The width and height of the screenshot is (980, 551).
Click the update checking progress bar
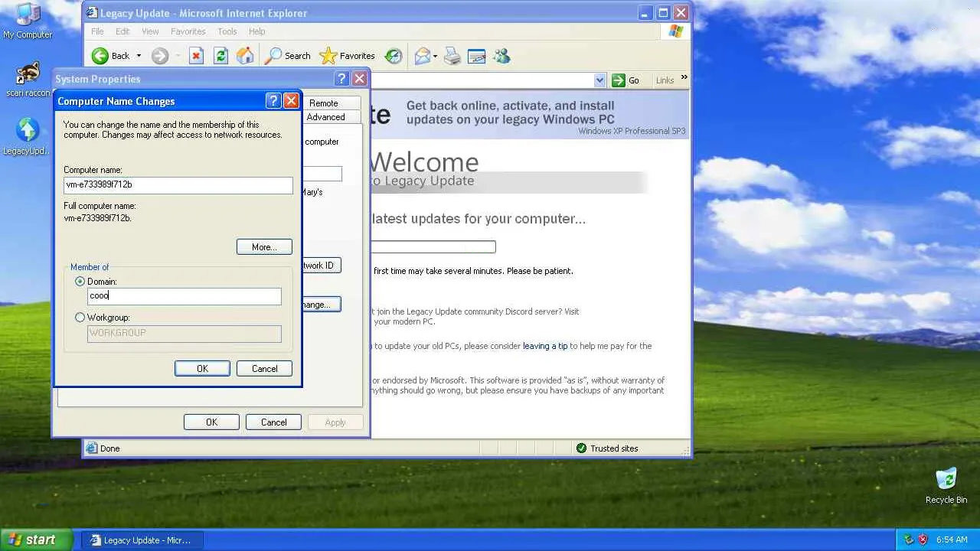434,246
